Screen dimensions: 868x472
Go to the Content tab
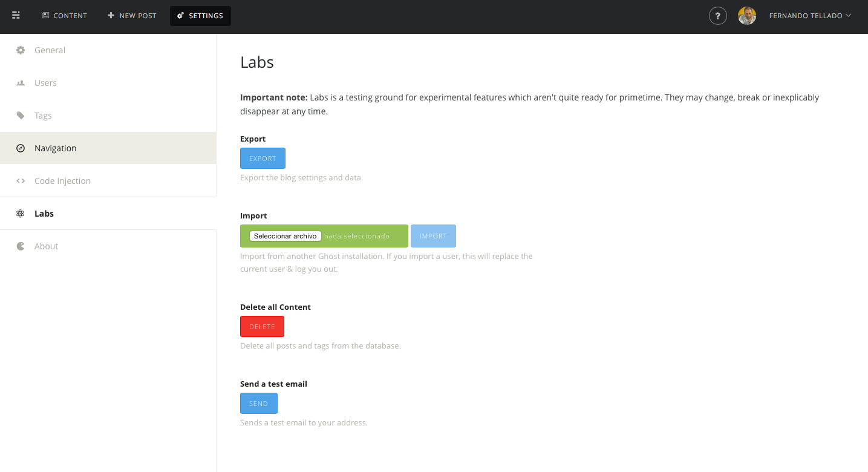click(x=64, y=16)
